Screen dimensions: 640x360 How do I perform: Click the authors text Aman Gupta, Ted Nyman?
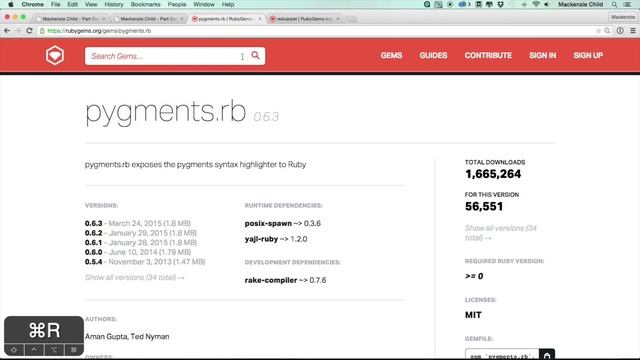127,337
